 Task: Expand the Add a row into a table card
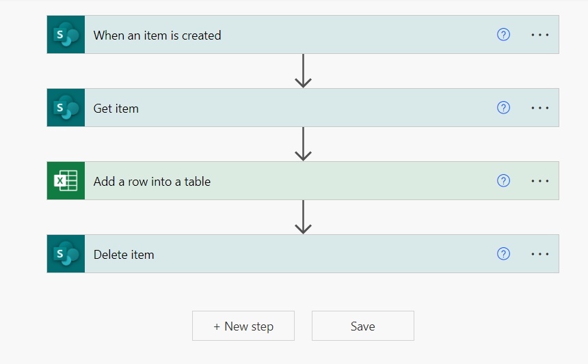click(273, 181)
